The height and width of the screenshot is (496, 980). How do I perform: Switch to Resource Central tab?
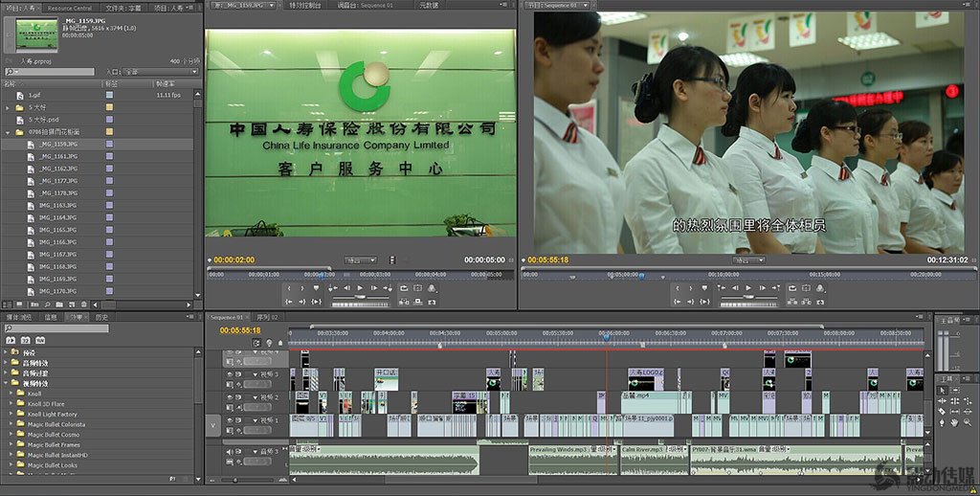[70, 7]
